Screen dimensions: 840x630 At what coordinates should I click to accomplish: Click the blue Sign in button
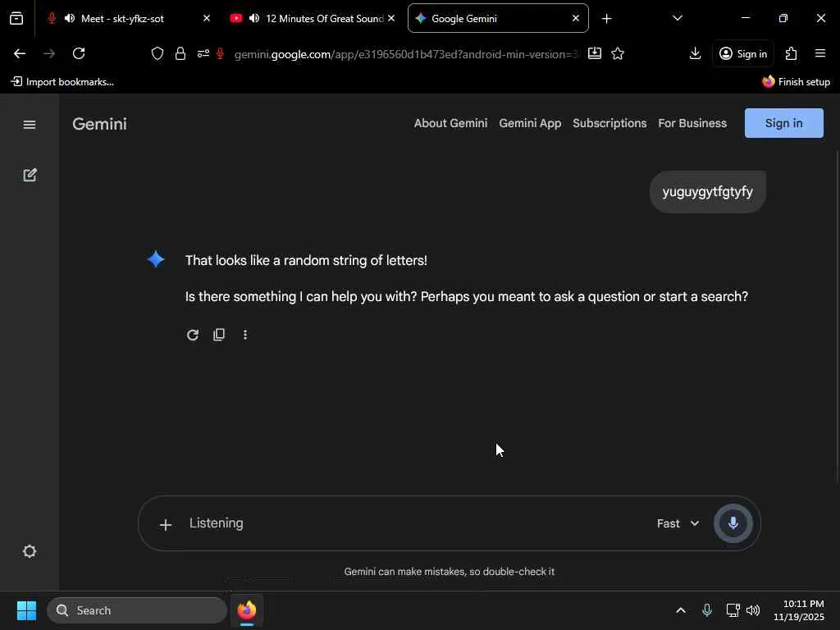[783, 123]
